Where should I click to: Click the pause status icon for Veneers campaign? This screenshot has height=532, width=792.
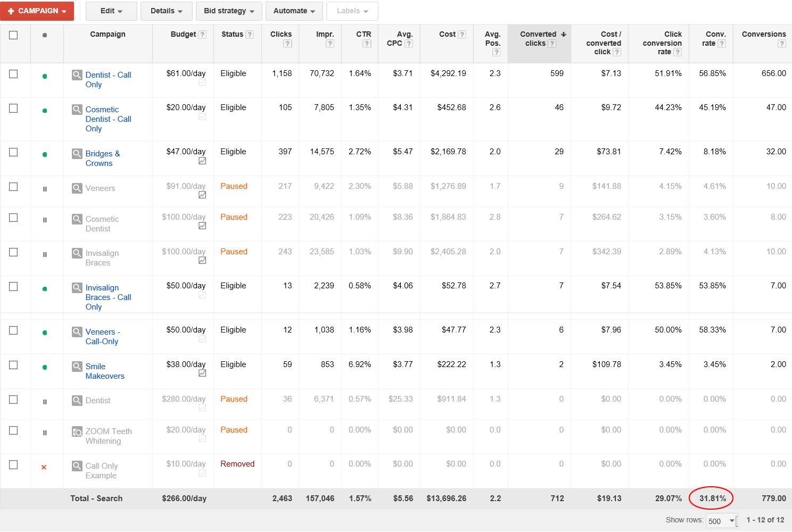click(x=45, y=189)
